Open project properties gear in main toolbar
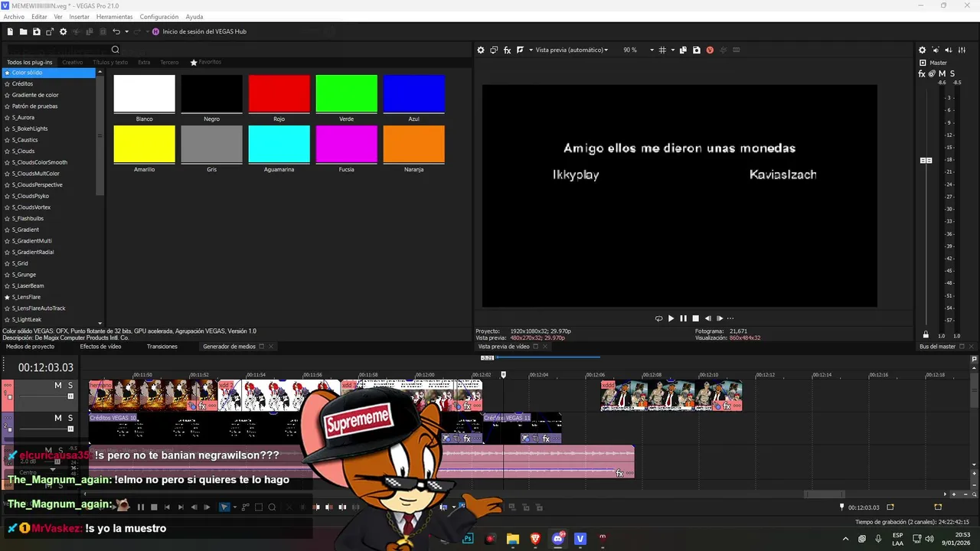The image size is (980, 551). click(63, 31)
